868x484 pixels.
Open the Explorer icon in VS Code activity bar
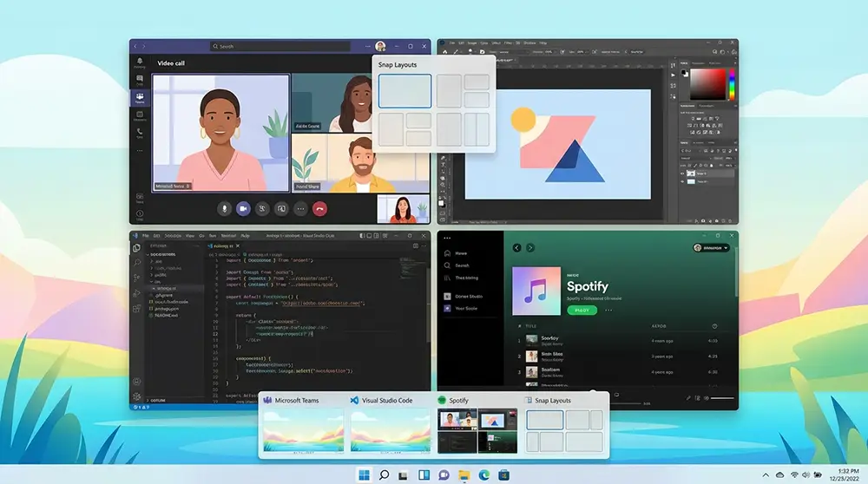[137, 248]
